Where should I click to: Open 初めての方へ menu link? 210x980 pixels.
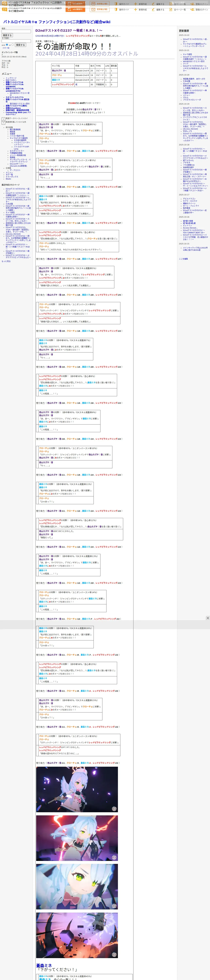pos(11,80)
